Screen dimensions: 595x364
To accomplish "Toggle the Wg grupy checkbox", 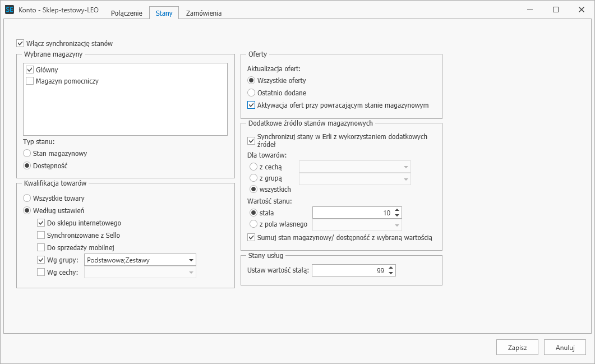I will click(41, 260).
